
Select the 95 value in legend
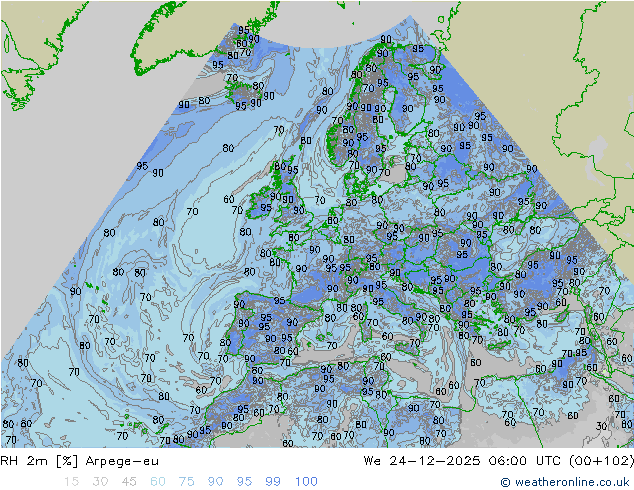pos(244,482)
